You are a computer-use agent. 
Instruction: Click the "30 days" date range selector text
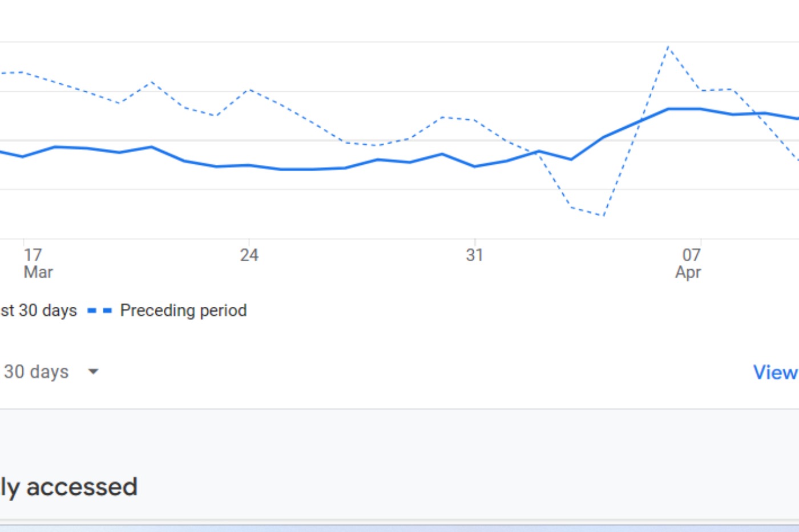click(37, 372)
